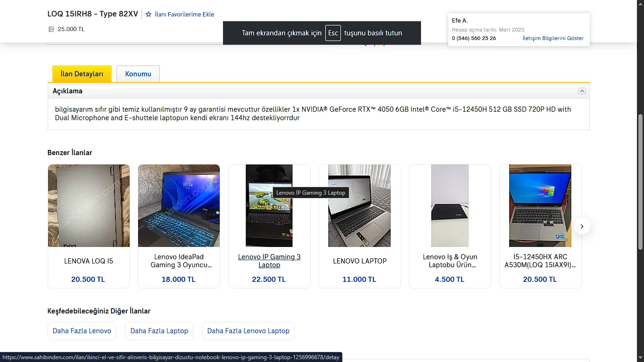Click the 4.500 TL price

(x=450, y=280)
